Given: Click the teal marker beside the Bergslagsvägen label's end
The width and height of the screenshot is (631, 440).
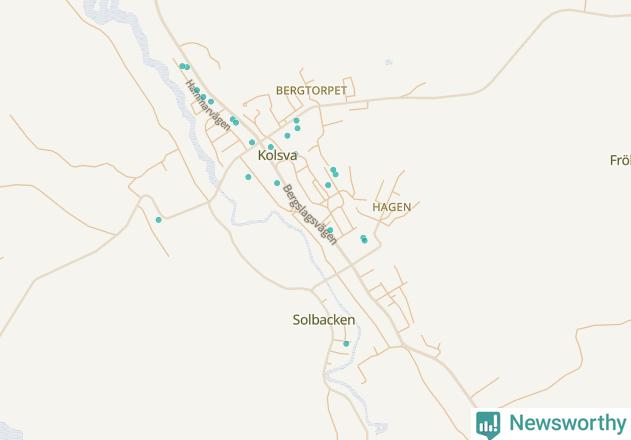Looking at the screenshot, I should pyautogui.click(x=330, y=230).
